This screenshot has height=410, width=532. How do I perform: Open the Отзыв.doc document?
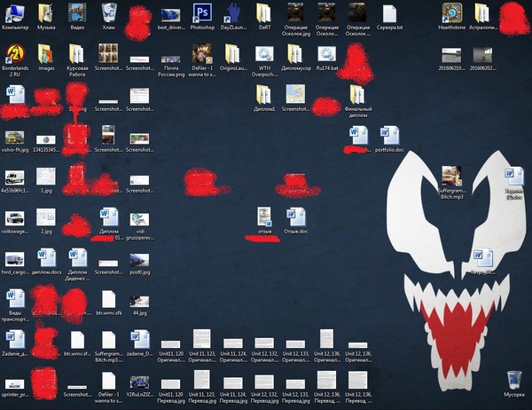click(295, 217)
